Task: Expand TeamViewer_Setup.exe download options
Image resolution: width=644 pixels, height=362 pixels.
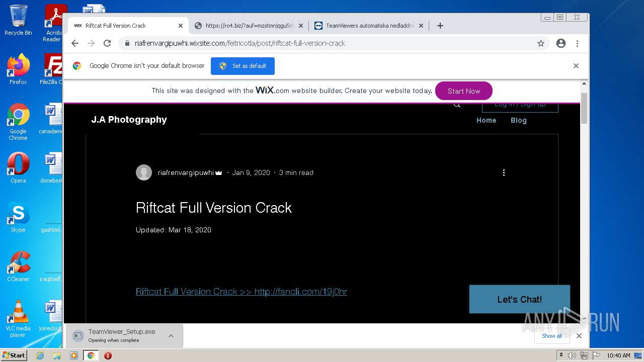Action: (x=171, y=336)
